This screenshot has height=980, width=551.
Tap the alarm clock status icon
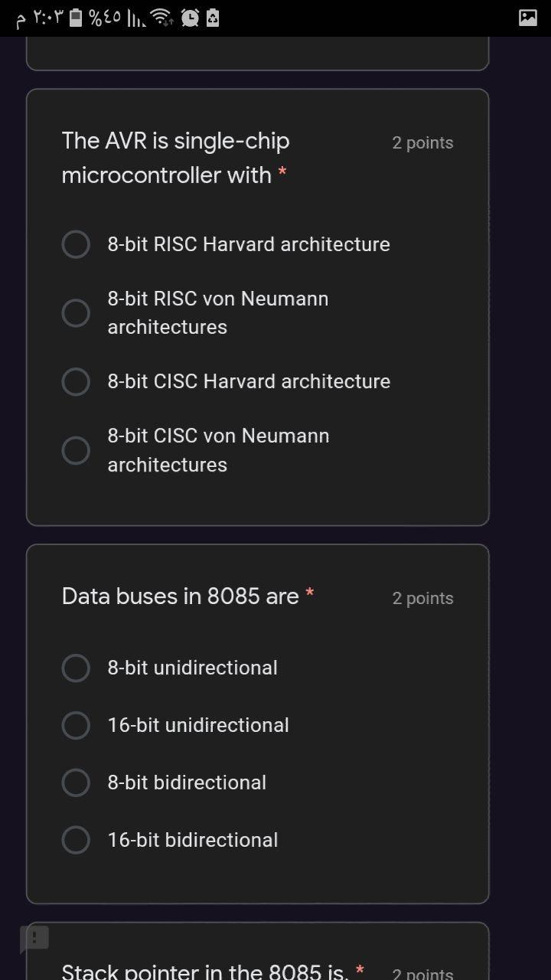(190, 18)
